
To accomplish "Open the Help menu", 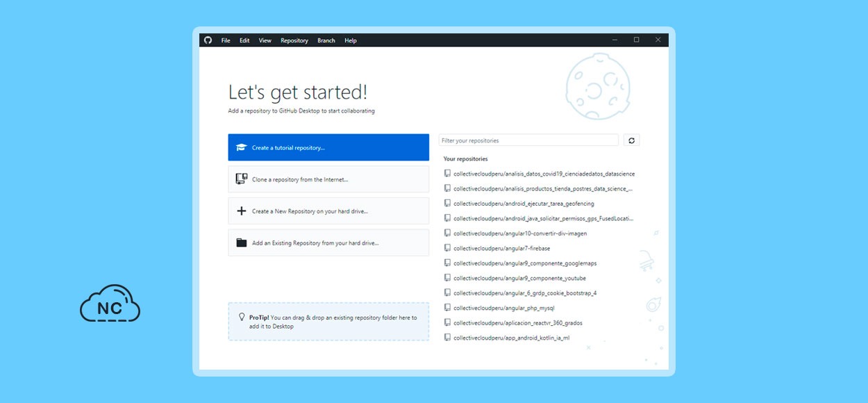I will tap(351, 40).
